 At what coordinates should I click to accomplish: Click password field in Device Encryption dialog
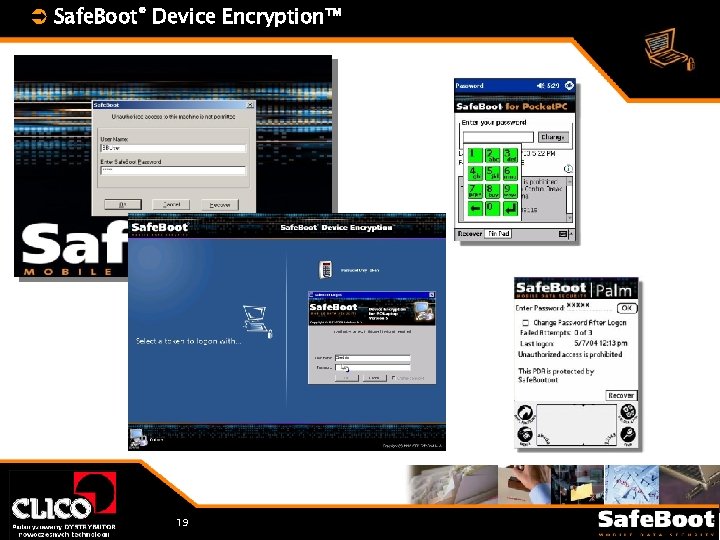point(372,367)
